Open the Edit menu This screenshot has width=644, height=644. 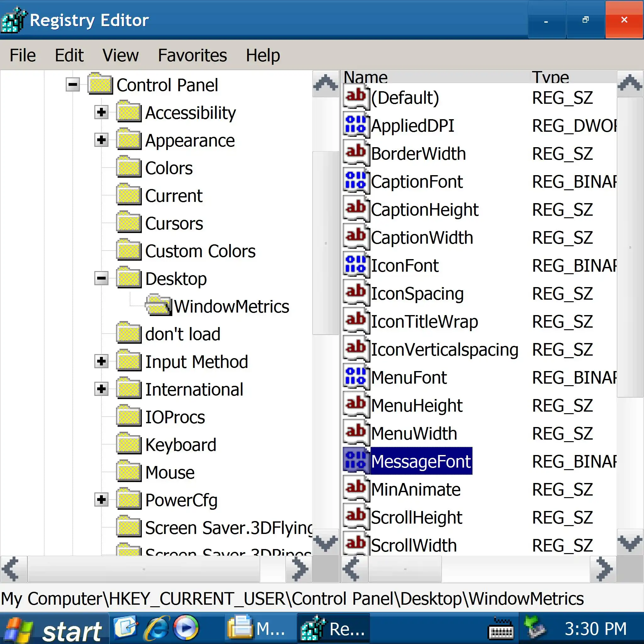click(x=69, y=55)
